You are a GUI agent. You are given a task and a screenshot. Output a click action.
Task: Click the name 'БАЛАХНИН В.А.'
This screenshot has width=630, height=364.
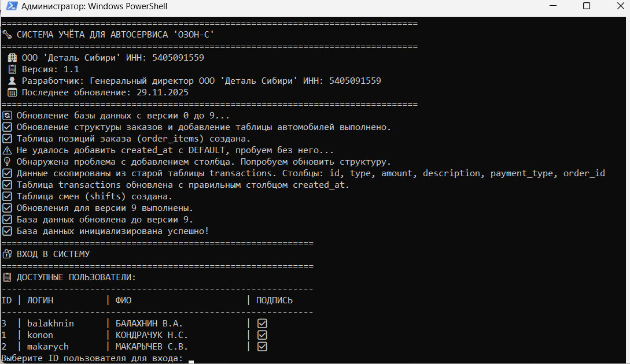[149, 324]
